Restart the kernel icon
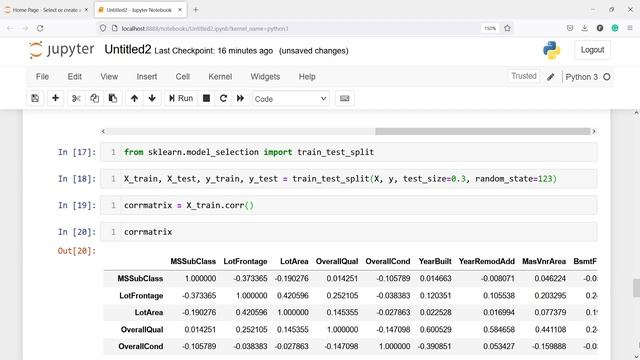The image size is (640, 360). 223,98
